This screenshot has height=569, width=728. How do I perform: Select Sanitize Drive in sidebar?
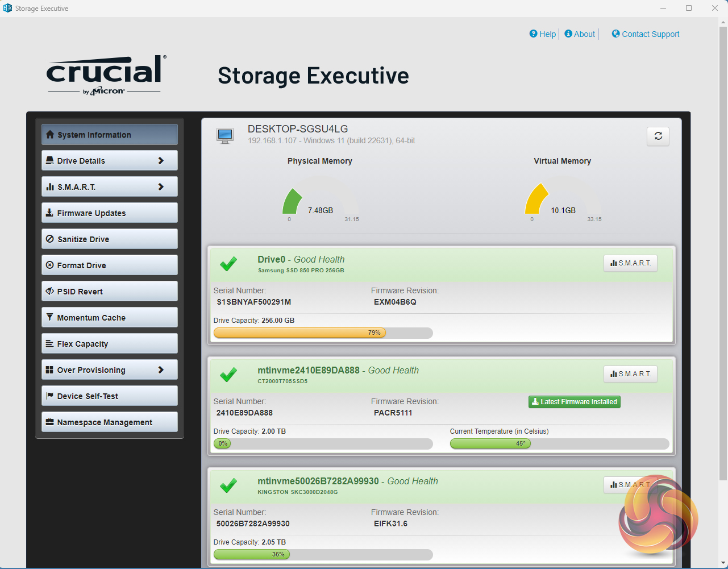109,239
